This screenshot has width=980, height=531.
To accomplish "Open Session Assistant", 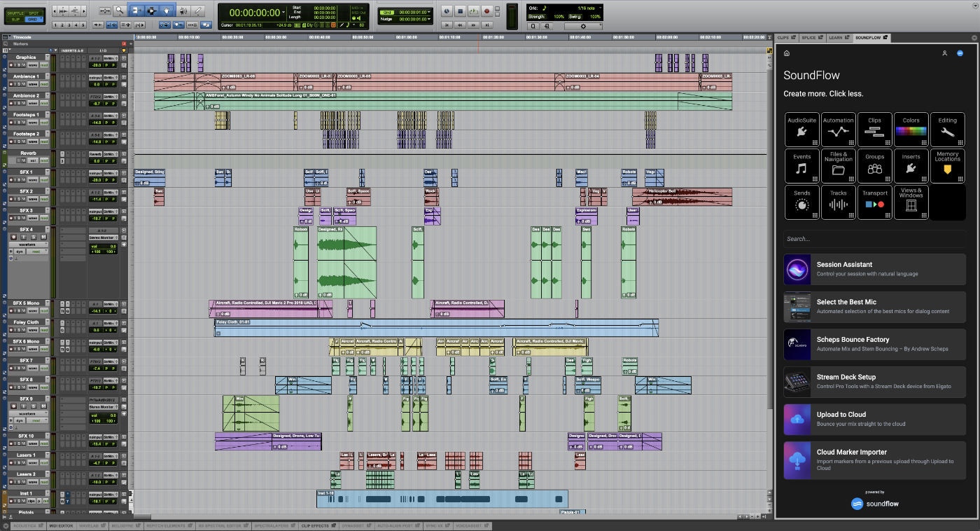I will [875, 269].
